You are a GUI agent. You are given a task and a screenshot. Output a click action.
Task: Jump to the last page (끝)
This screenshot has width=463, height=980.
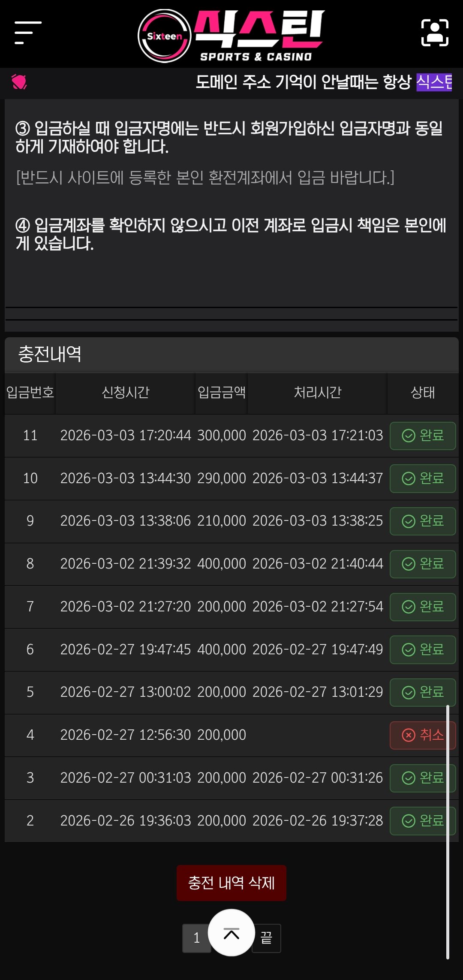[267, 938]
